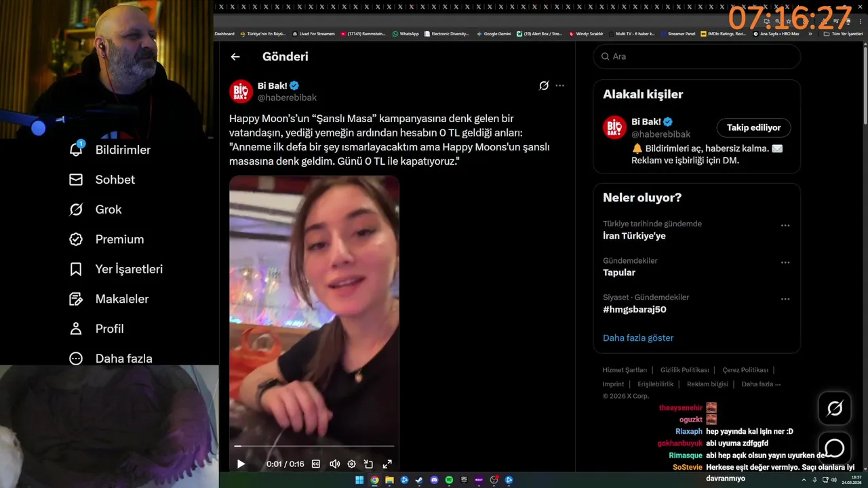Open IMDb: Ratings bookmark

pos(723,34)
